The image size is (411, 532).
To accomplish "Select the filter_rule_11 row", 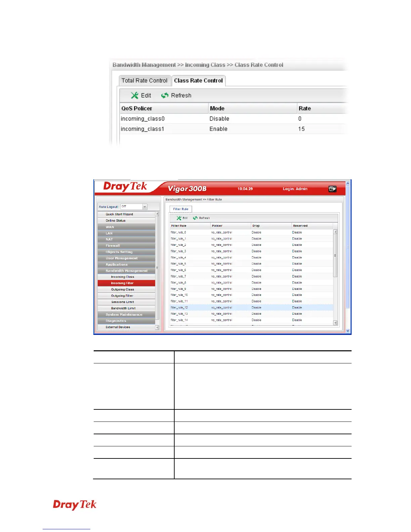I will tap(252, 301).
